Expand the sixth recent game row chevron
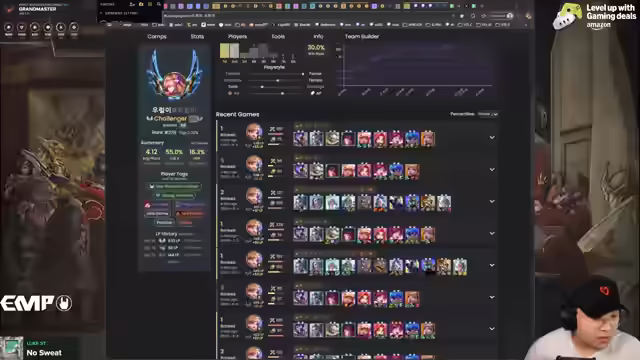 (x=492, y=297)
